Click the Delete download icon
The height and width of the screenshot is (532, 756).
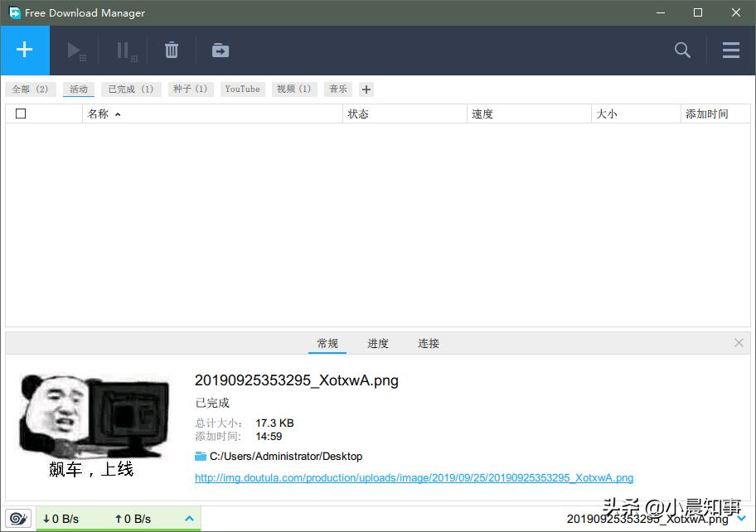coord(171,50)
